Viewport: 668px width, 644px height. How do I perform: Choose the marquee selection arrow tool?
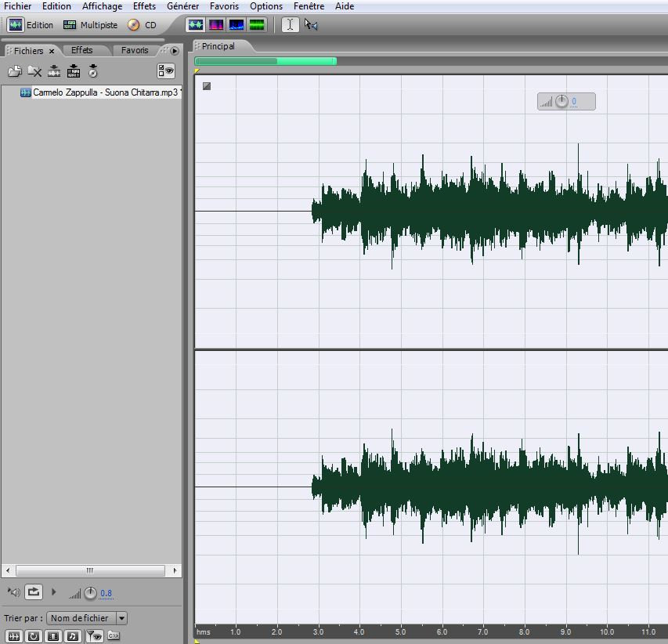[311, 25]
